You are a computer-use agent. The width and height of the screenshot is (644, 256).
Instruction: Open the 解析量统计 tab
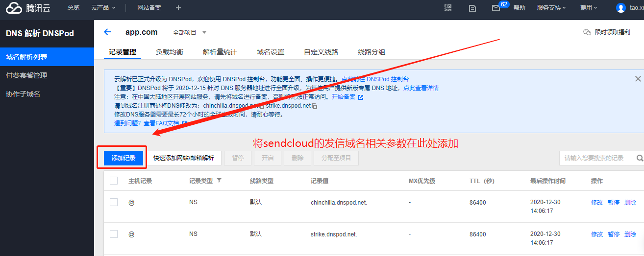tap(220, 52)
